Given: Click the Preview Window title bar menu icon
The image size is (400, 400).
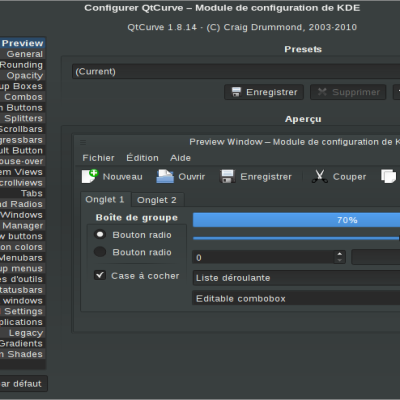Looking at the screenshot, I should click(83, 143).
